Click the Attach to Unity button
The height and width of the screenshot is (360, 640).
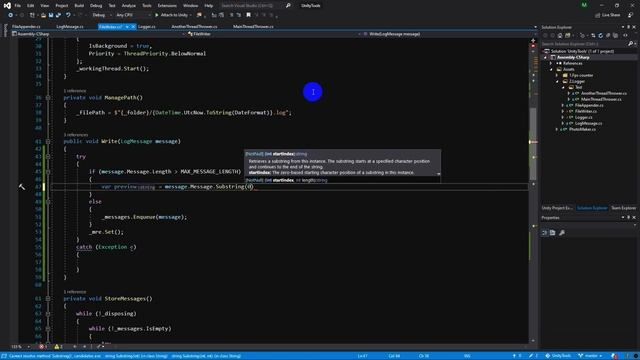pyautogui.click(x=171, y=15)
